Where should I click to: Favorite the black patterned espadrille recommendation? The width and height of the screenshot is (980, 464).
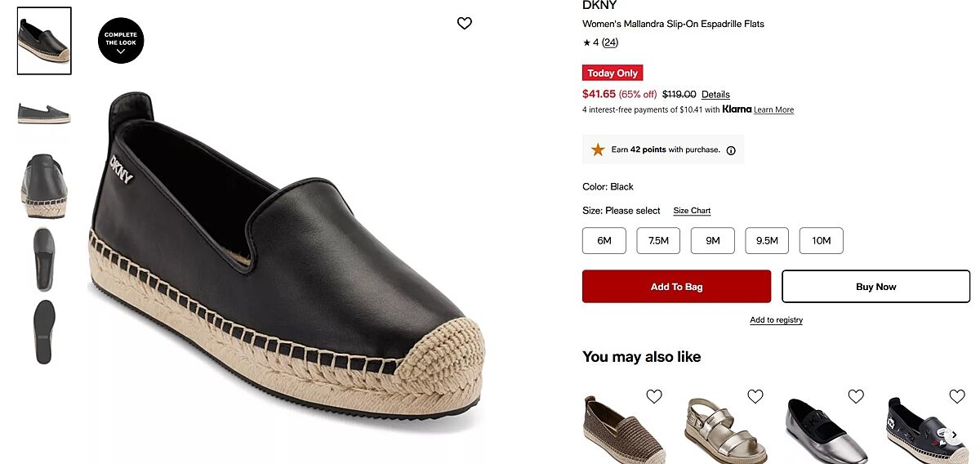pyautogui.click(x=957, y=397)
